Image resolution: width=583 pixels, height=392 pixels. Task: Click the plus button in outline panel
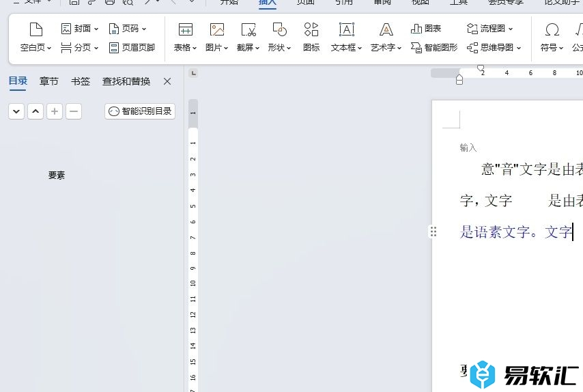(x=55, y=111)
